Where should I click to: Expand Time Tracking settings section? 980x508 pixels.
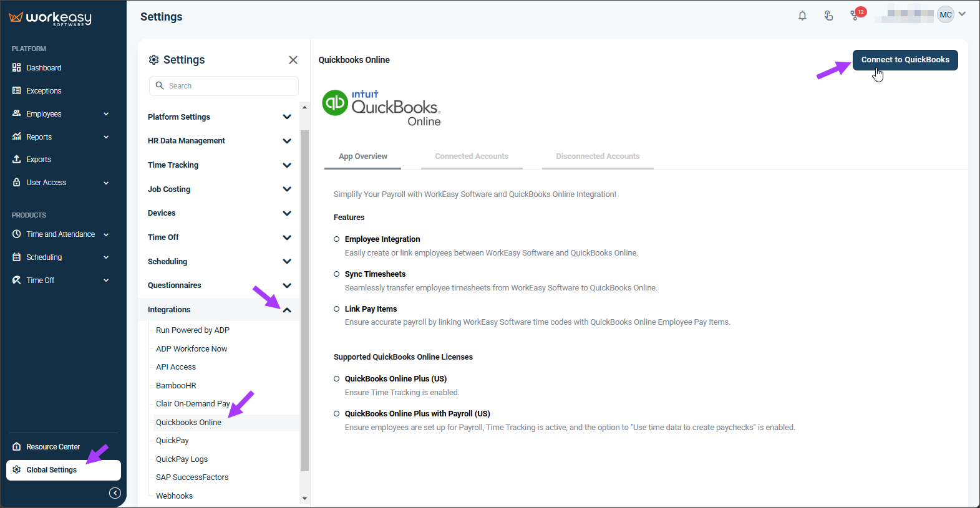[287, 165]
